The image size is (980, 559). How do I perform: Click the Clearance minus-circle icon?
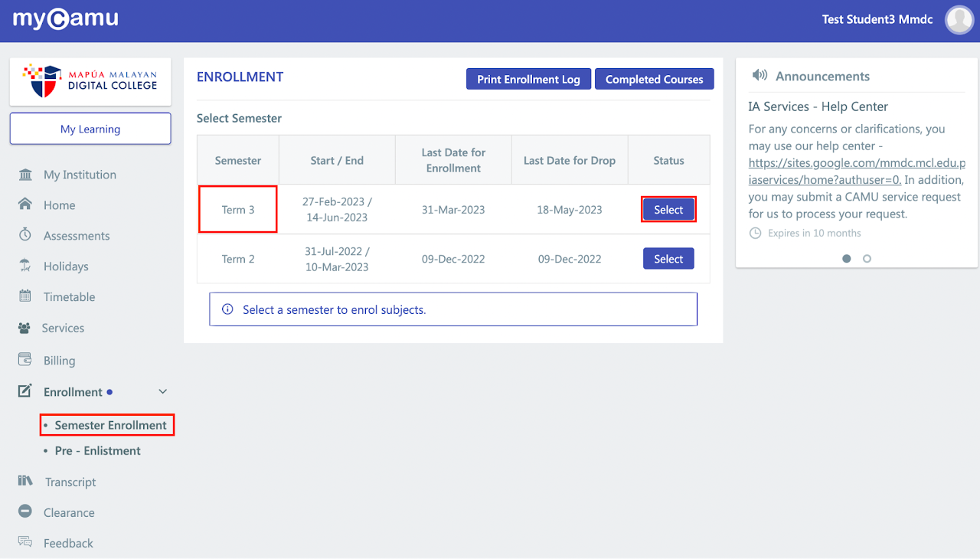25,512
